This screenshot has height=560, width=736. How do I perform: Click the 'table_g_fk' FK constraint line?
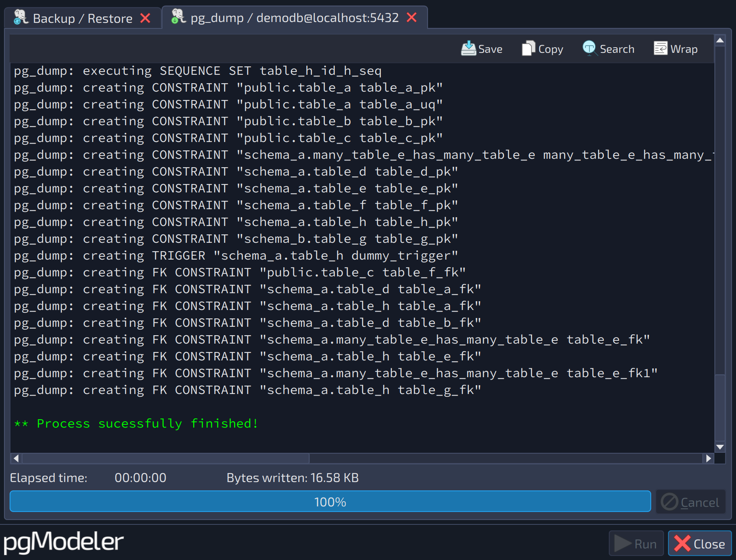click(x=248, y=390)
